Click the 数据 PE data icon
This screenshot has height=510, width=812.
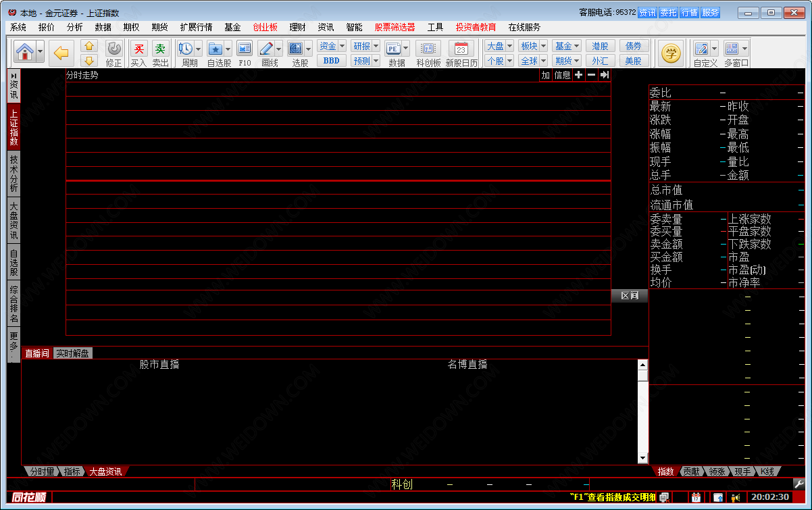pos(393,49)
